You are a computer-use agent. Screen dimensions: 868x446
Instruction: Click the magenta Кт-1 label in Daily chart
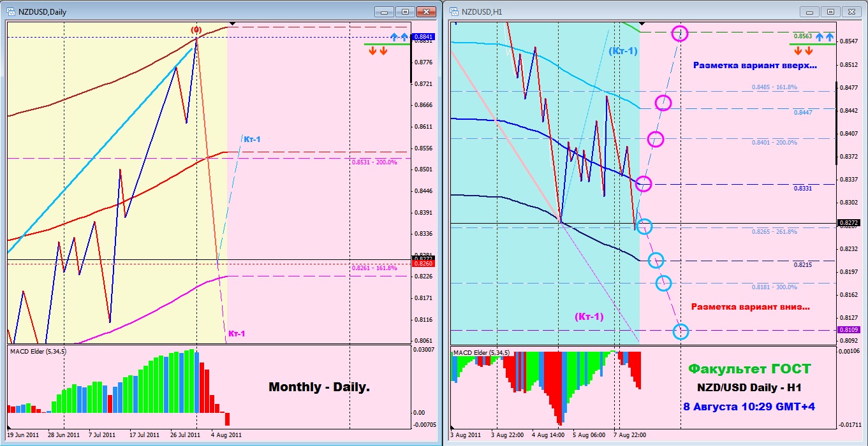tap(236, 333)
